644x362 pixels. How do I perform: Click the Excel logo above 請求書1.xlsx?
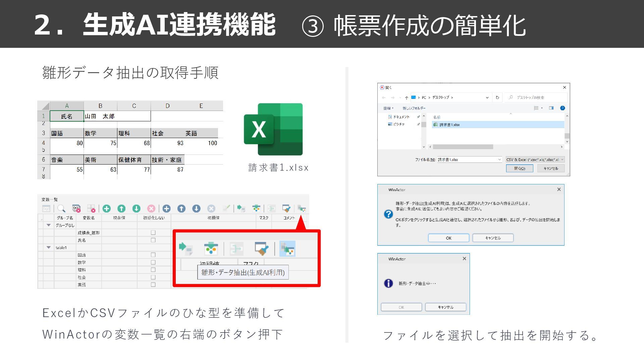[273, 129]
